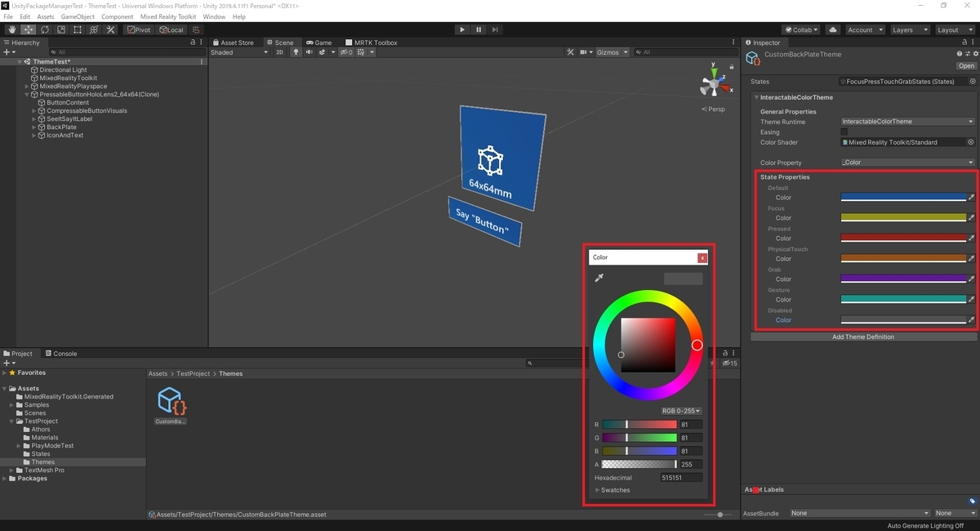Viewport: 980px width, 531px height.
Task: Lock the Inspector panel
Action: [964, 42]
